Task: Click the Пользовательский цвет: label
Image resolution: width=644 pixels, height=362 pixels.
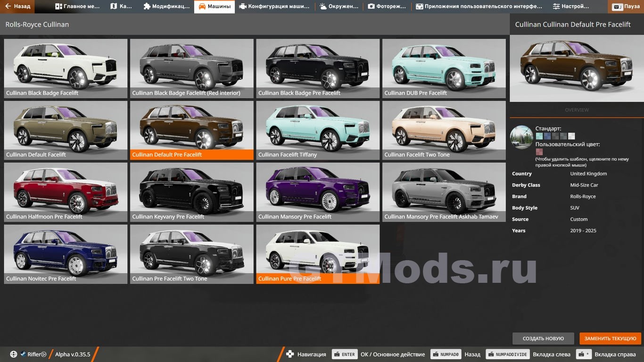Action: point(568,144)
